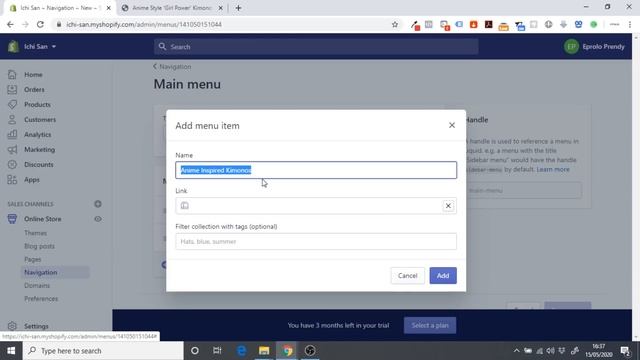The image size is (640, 360).
Task: Click the Customers person icon
Action: point(12,120)
